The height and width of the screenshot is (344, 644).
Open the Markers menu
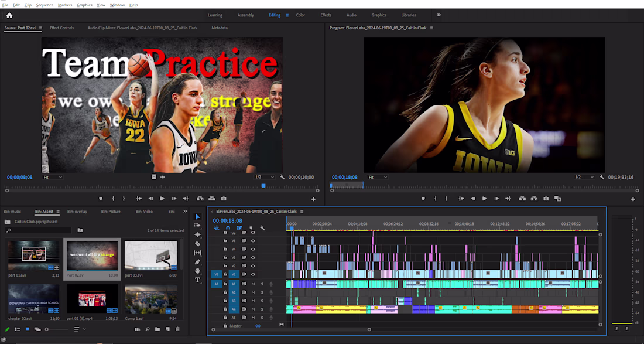pyautogui.click(x=65, y=5)
